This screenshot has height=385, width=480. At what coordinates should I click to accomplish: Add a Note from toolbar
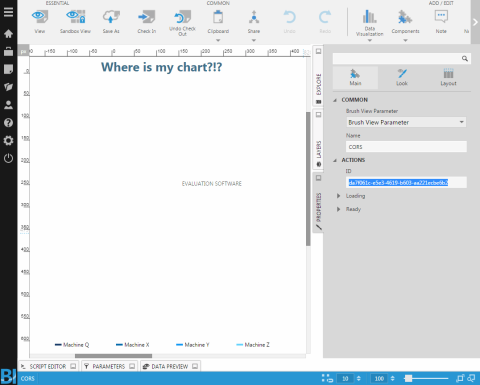[x=441, y=17]
